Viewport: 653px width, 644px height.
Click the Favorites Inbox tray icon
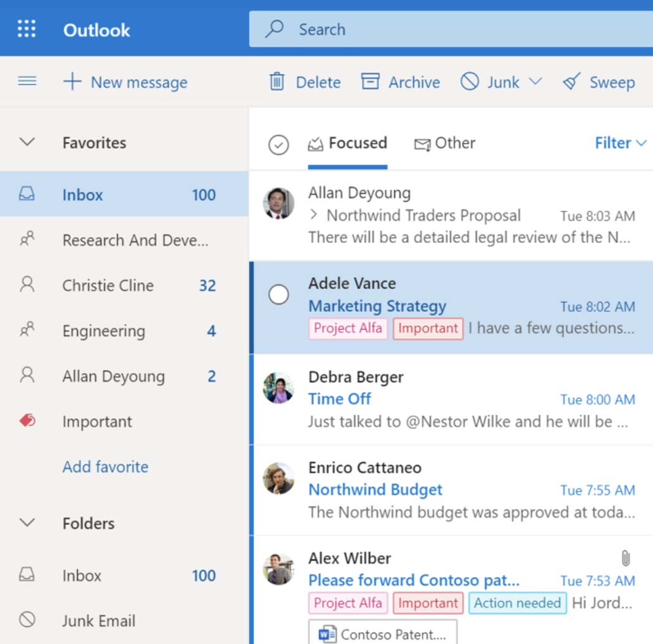[x=27, y=194]
